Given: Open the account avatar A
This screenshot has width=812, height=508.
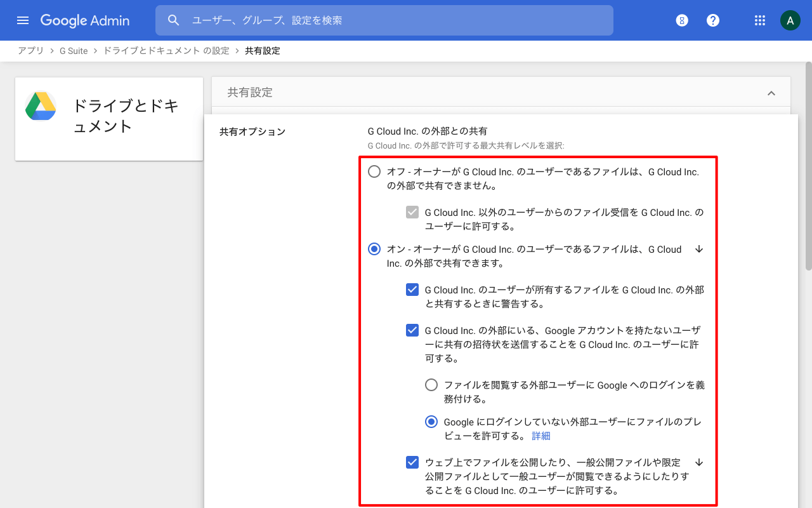Looking at the screenshot, I should pos(790,20).
